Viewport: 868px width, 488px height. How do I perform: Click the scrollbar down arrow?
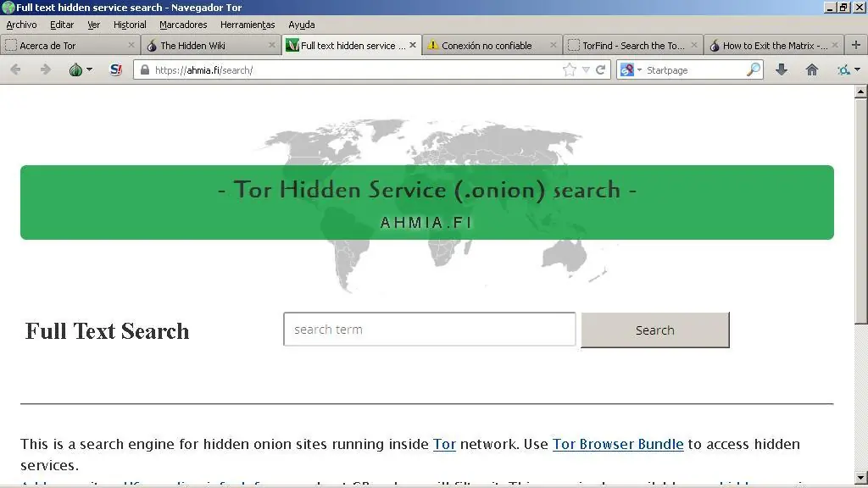point(861,478)
